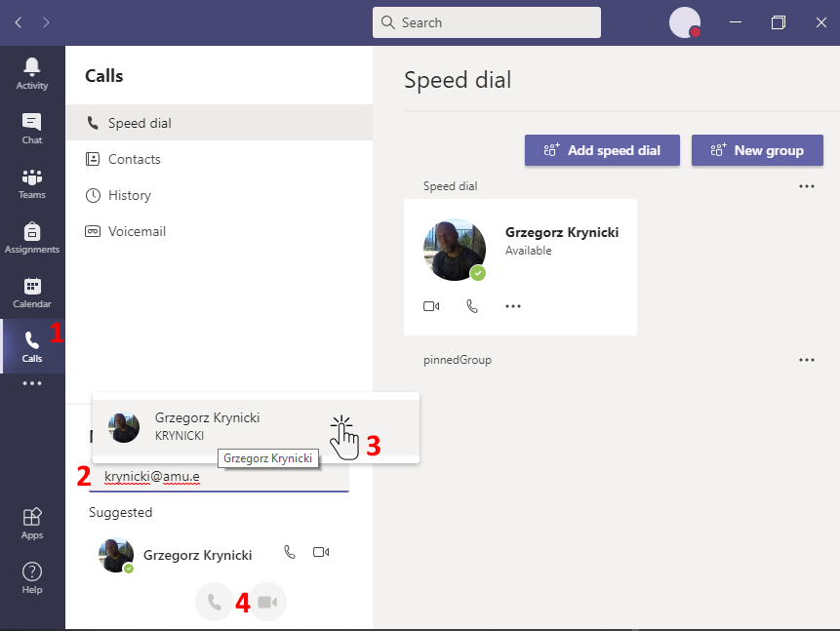Open Voicemail list
Viewport: 840px width, 631px height.
pyautogui.click(x=137, y=231)
